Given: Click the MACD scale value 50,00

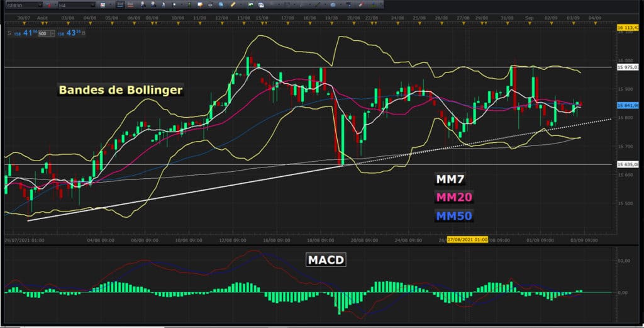Looking at the screenshot, I should click(x=623, y=261).
